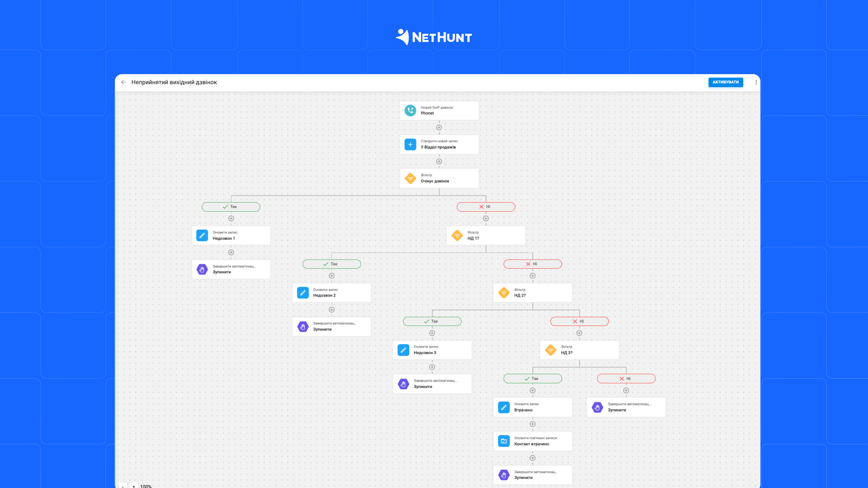Open 'Зупинити' node under 'Недозвон 2'

[332, 327]
